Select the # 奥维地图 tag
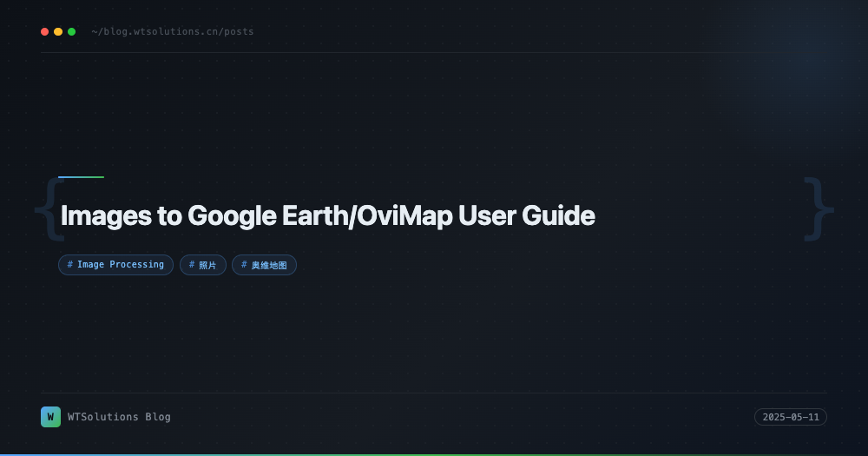Viewport: 868px width, 456px height. click(x=264, y=265)
